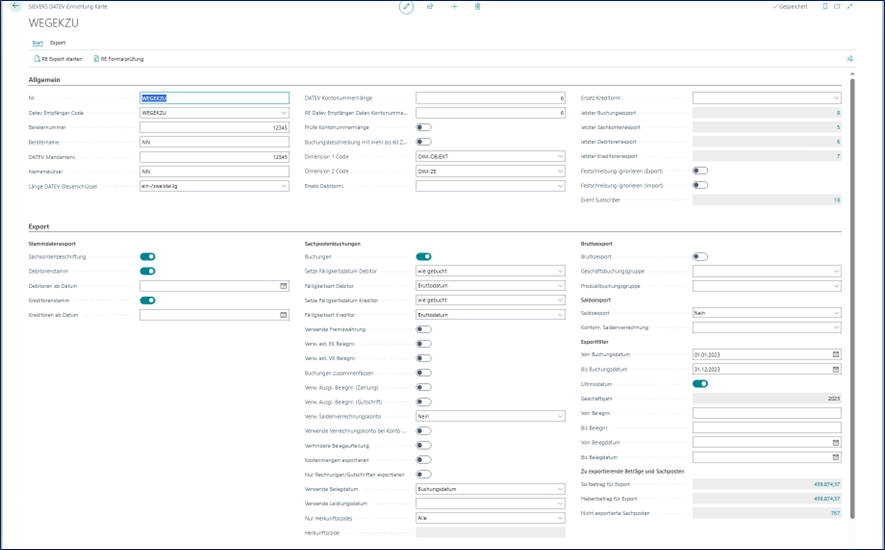Click the share icon in the header
885x550 pixels.
coord(430,6)
